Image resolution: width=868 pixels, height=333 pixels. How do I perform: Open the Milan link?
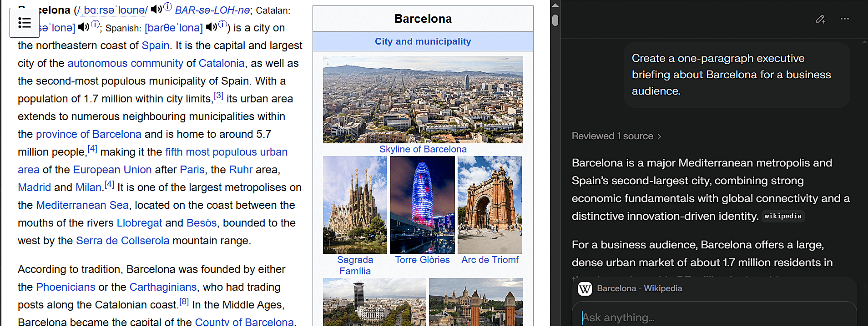point(88,187)
